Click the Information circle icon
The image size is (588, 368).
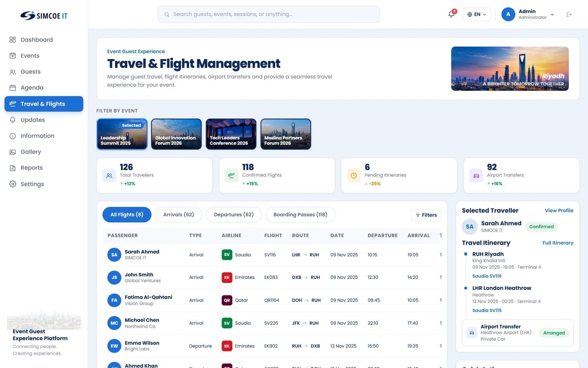click(x=13, y=136)
